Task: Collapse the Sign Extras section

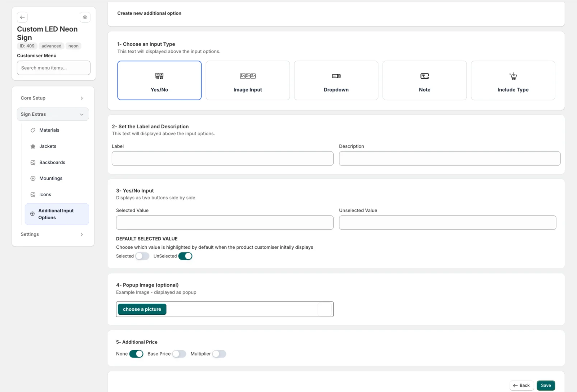Action: point(53,114)
